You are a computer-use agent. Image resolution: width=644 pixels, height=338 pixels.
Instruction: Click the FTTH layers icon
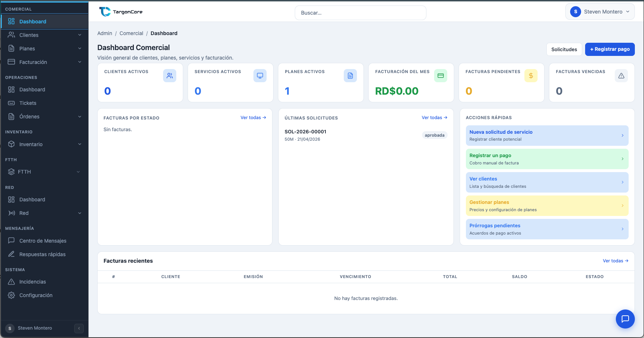click(11, 172)
